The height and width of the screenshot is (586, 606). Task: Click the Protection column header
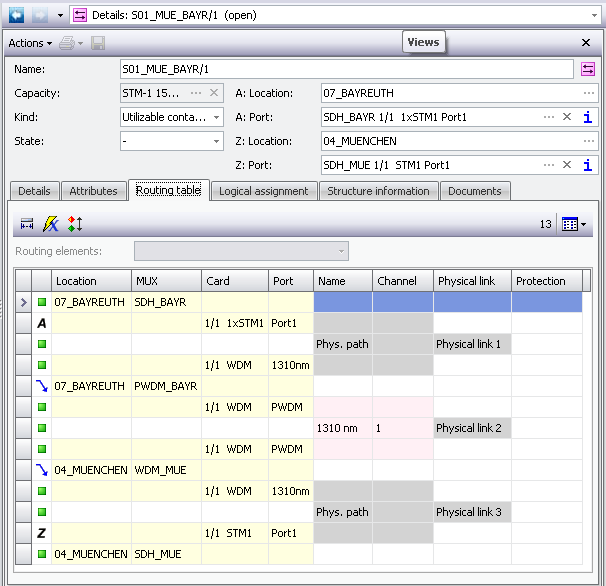[547, 281]
